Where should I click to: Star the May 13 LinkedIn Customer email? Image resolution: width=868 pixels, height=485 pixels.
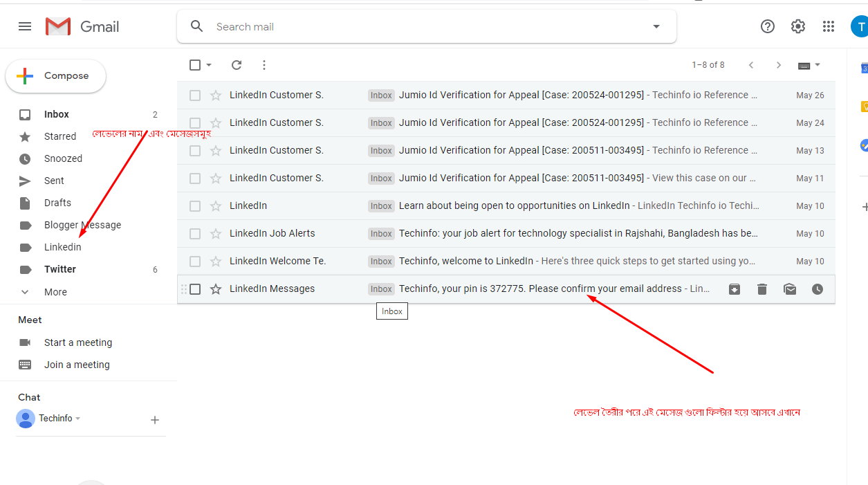pos(216,151)
